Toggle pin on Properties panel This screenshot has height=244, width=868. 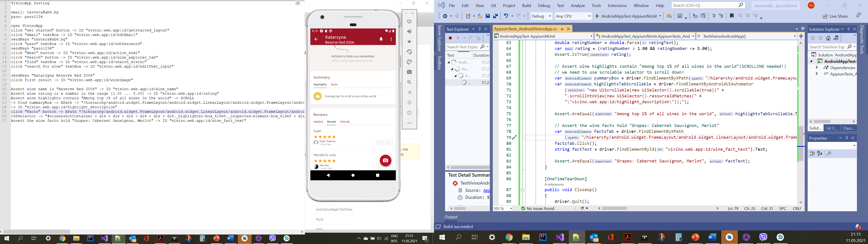[x=847, y=138]
